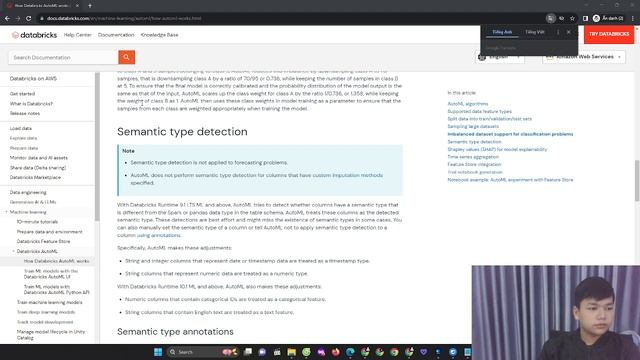Open Databricks Marketplace in sidebar
Image resolution: width=640 pixels, height=360 pixels.
click(x=36, y=178)
